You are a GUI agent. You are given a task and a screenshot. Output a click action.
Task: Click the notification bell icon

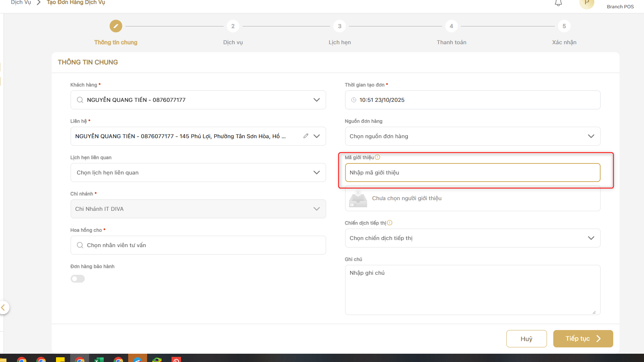click(x=558, y=3)
